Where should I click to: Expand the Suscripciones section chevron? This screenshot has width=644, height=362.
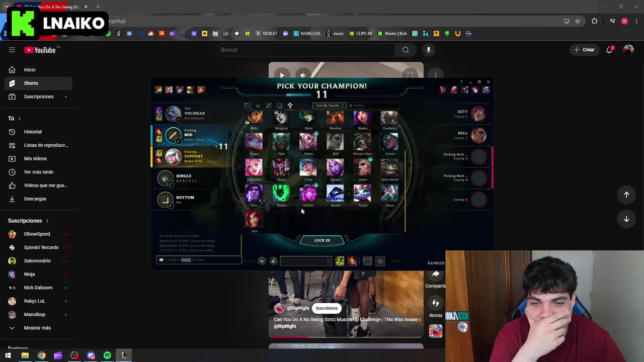coord(47,221)
